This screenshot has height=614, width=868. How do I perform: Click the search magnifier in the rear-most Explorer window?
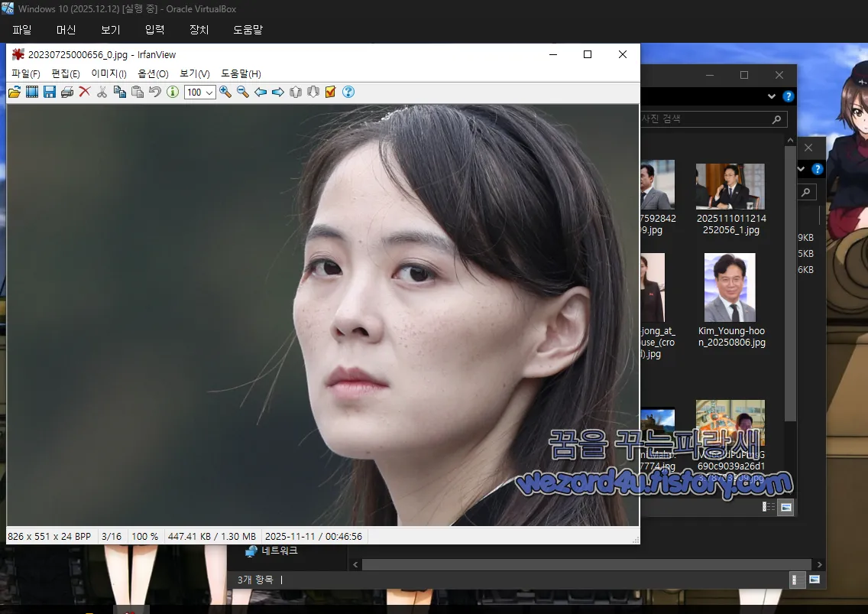(x=807, y=192)
